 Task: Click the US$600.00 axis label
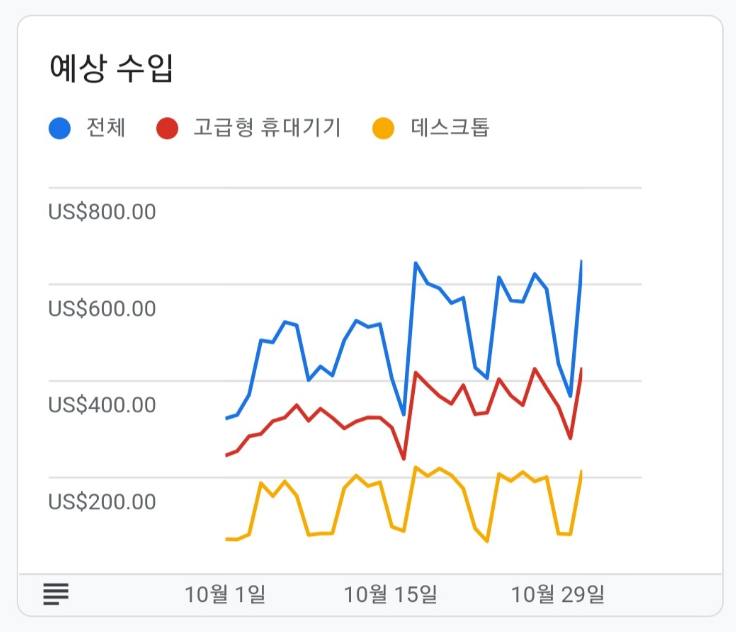[x=102, y=308]
